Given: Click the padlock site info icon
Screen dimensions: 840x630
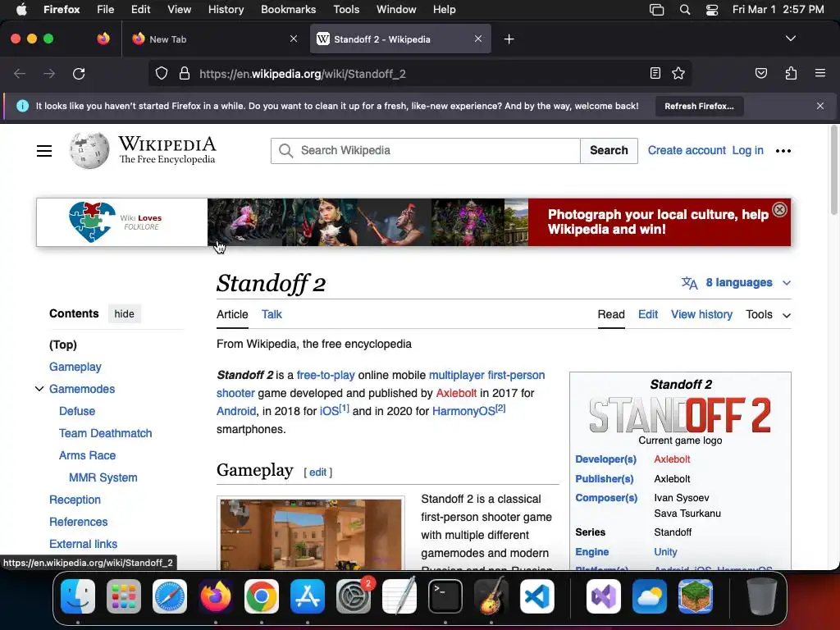Looking at the screenshot, I should point(185,73).
